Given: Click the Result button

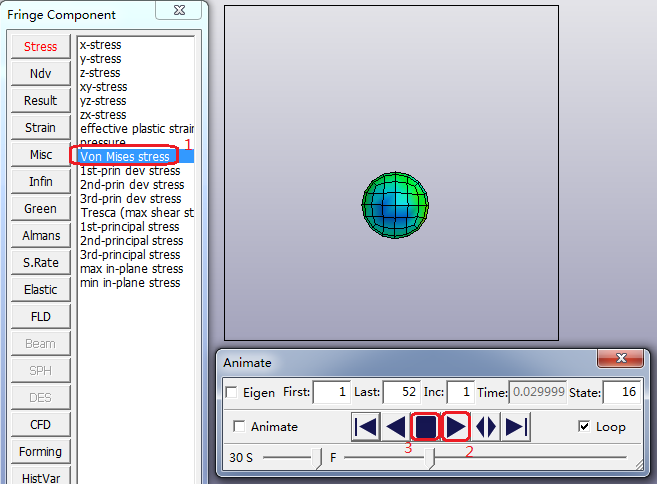Looking at the screenshot, I should pos(40,101).
